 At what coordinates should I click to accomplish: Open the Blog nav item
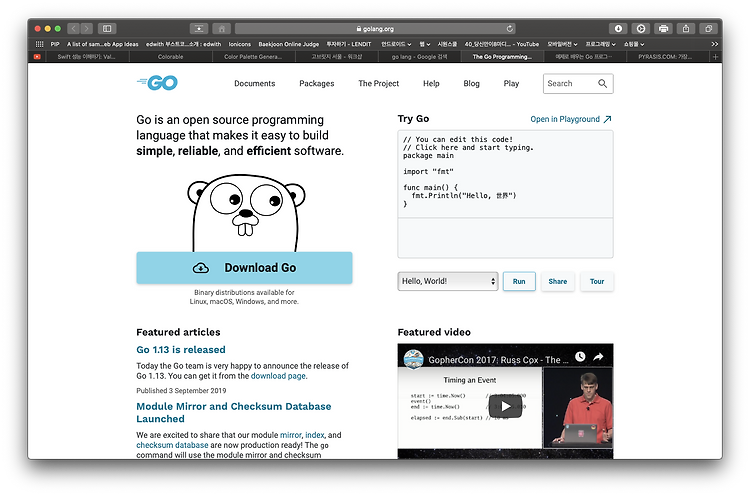pyautogui.click(x=472, y=84)
